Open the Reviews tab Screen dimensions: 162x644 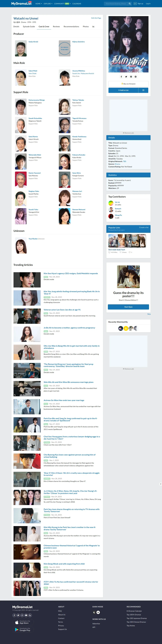[x=56, y=26]
